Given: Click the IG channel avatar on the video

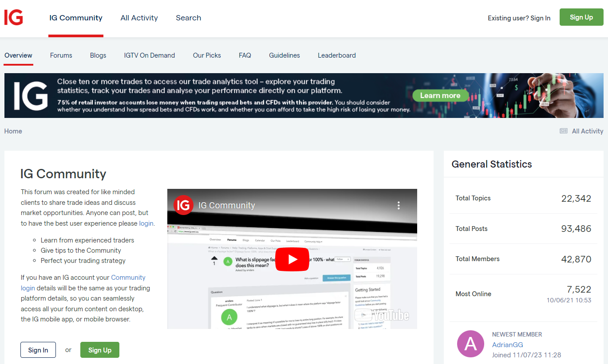Looking at the screenshot, I should 183,205.
